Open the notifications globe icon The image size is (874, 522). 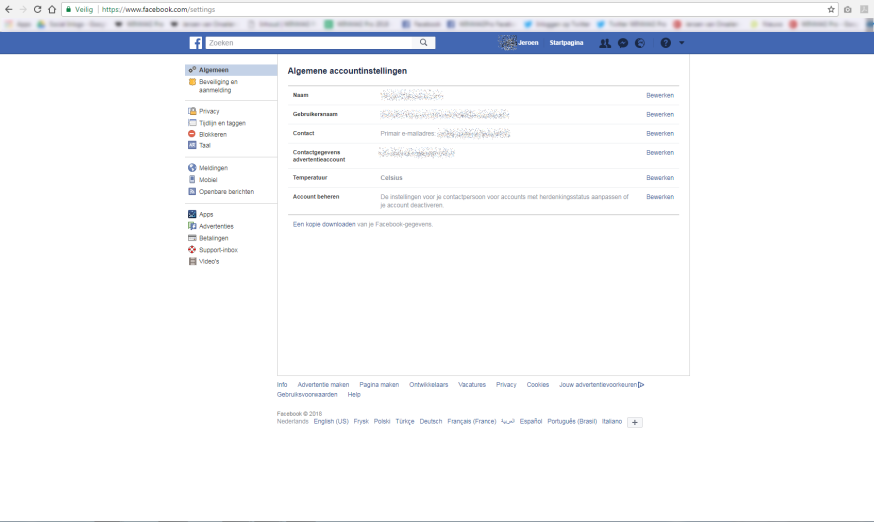(x=640, y=43)
